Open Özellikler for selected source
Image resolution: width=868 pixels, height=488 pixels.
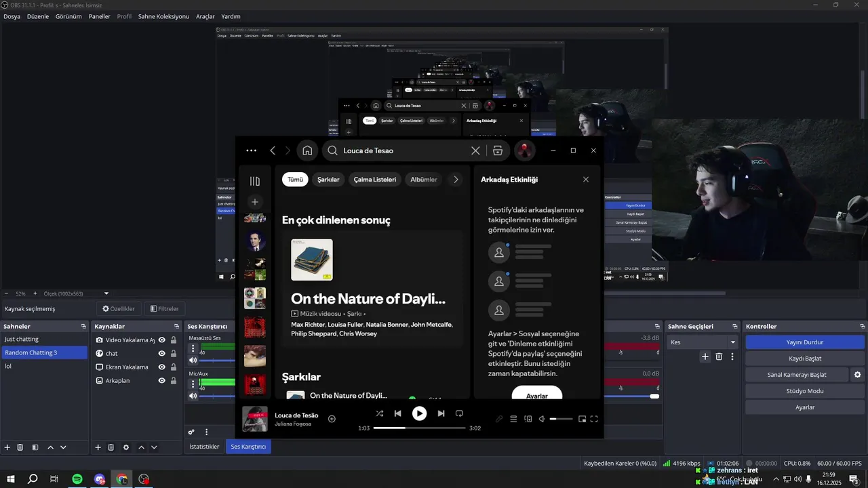click(x=119, y=308)
